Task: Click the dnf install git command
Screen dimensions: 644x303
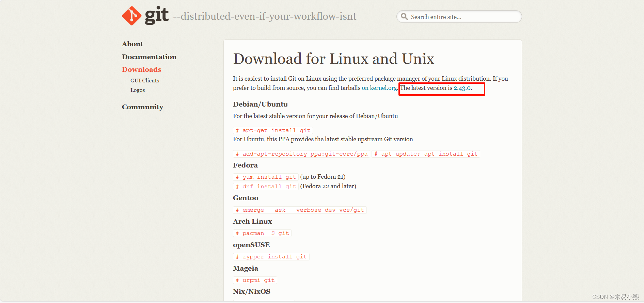Action: click(266, 187)
